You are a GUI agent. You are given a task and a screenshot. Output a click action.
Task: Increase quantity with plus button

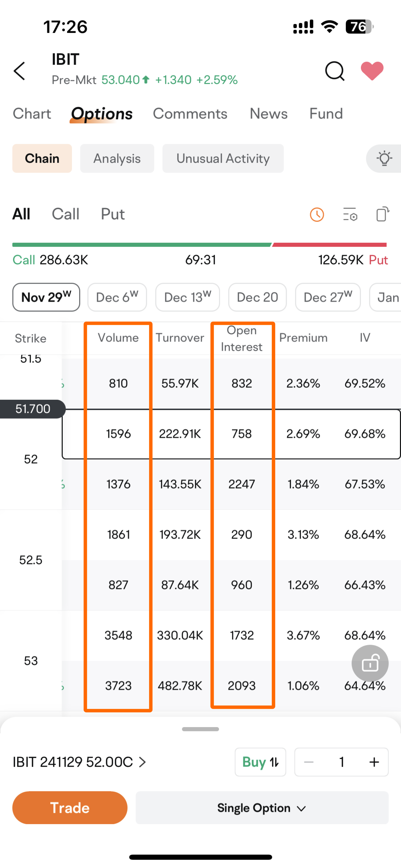pos(374,762)
